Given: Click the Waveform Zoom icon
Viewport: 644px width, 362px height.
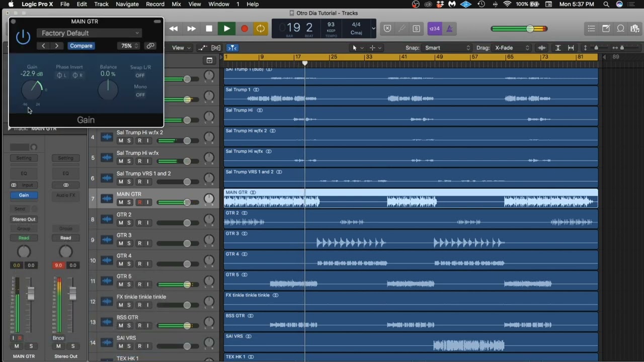Looking at the screenshot, I should click(542, 48).
